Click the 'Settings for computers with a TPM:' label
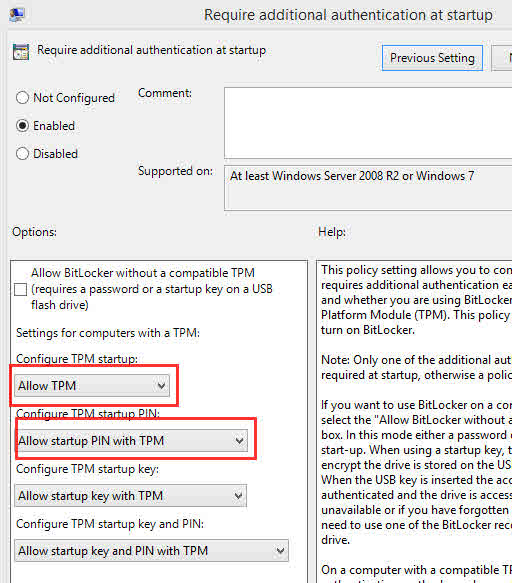Viewport: 512px width, 583px height. pos(108,333)
